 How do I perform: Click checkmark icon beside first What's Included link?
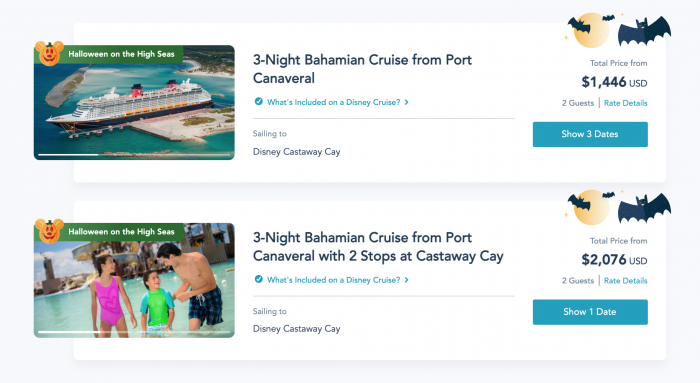pyautogui.click(x=258, y=101)
